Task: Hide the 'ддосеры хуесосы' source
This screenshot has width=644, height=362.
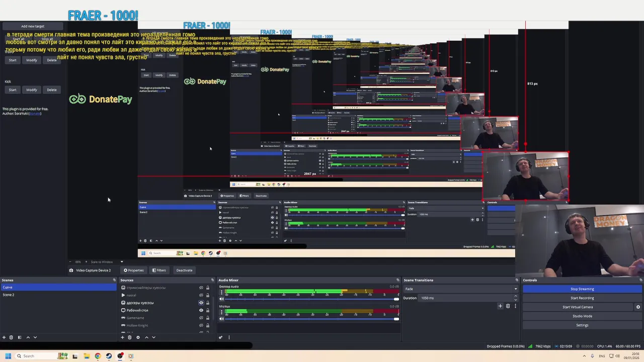Action: coord(201,303)
